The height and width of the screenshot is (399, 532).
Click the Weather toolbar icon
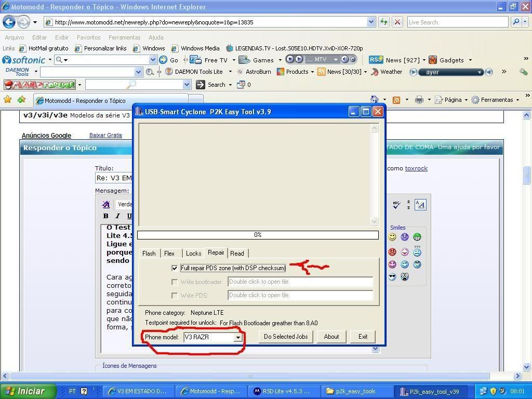[x=375, y=72]
